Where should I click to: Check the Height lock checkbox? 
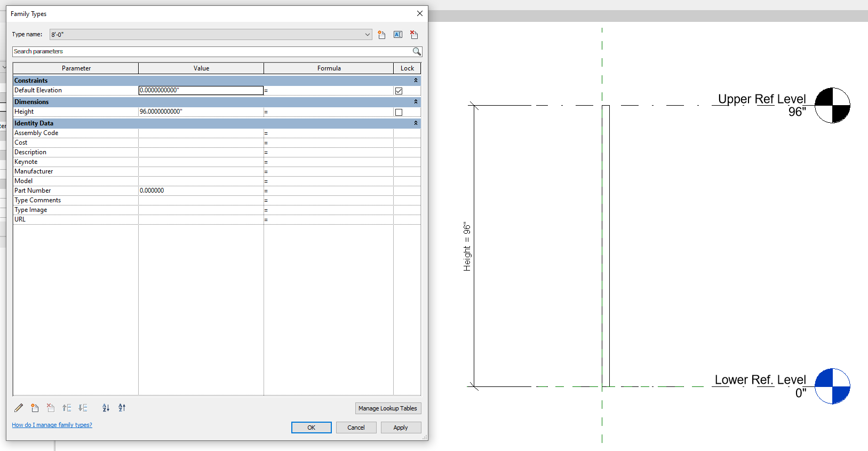click(399, 112)
